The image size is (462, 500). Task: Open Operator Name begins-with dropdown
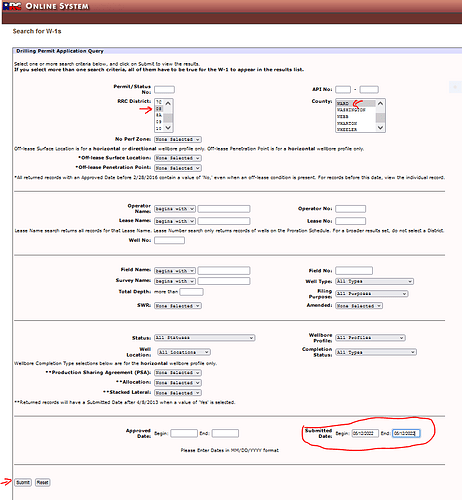[x=175, y=209]
